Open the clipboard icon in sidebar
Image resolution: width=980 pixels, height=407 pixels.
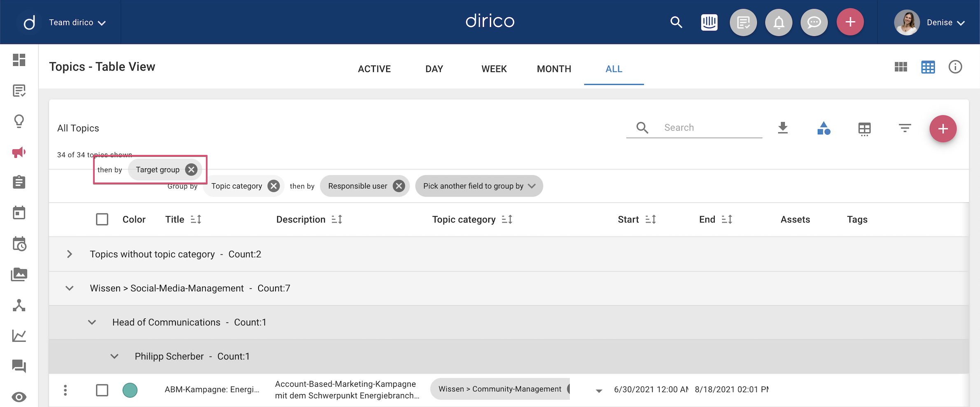(19, 182)
